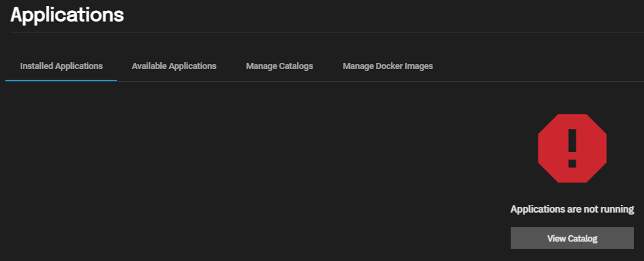Image resolution: width=644 pixels, height=261 pixels.
Task: Click the exclamation mark inside the octagon
Action: coord(572,148)
